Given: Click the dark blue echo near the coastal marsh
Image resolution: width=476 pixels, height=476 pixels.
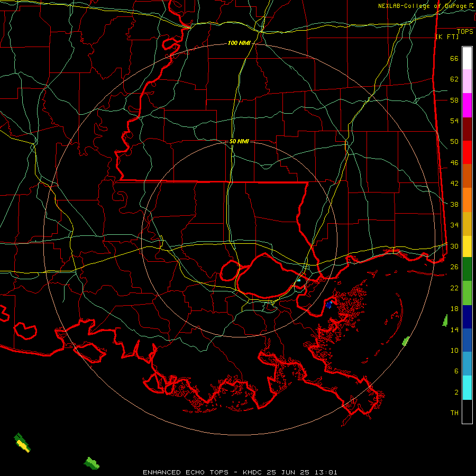Looking at the screenshot, I should (329, 305).
